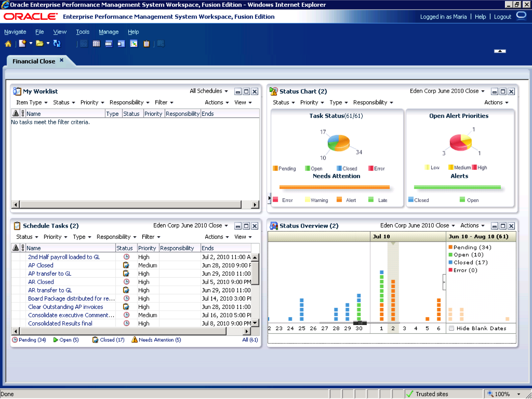
Task: Open the View menu in menu bar
Action: 60,32
